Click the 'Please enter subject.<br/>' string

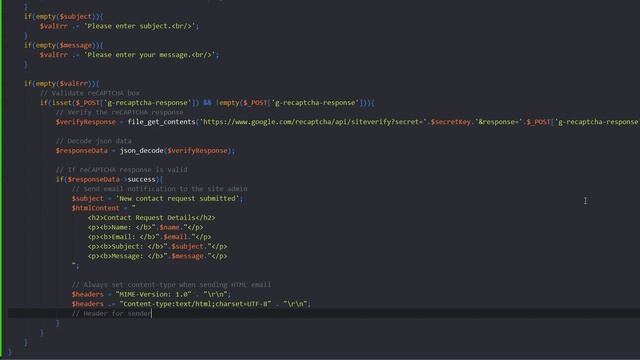(x=140, y=26)
